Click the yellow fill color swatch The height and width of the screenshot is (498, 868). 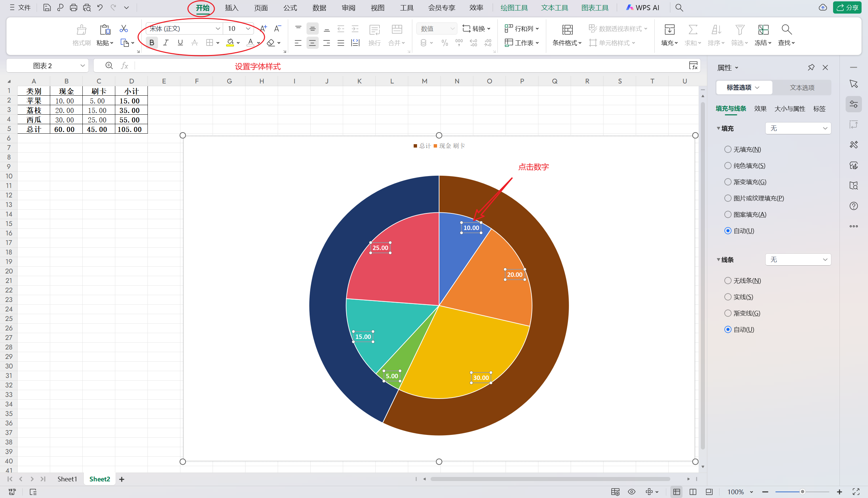(230, 43)
